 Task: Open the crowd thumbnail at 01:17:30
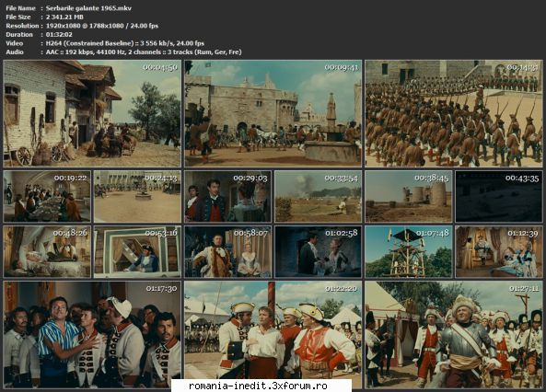coord(92,335)
